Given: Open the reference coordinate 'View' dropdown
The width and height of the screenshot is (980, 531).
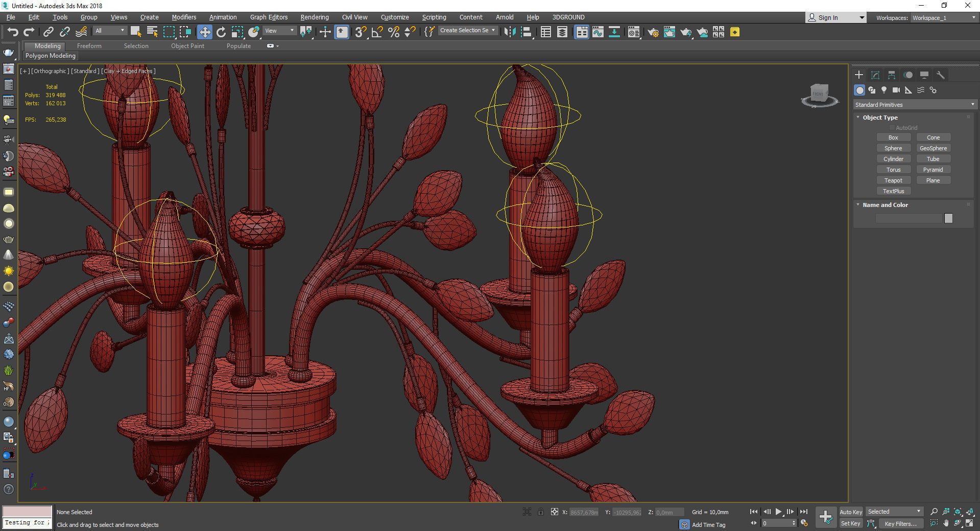Looking at the screenshot, I should tap(279, 31).
